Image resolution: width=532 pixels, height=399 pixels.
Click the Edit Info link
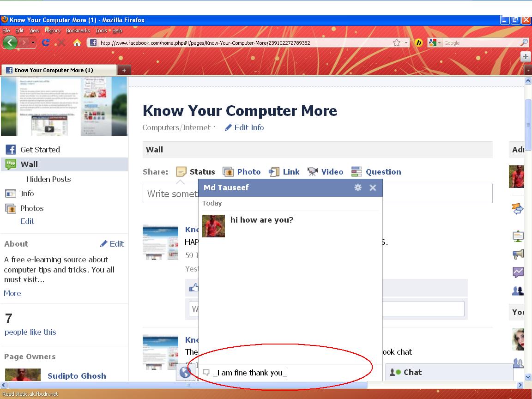click(x=250, y=127)
